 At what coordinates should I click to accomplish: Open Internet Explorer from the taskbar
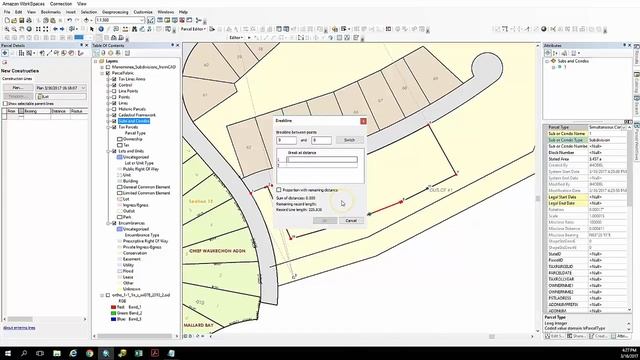(x=73, y=353)
